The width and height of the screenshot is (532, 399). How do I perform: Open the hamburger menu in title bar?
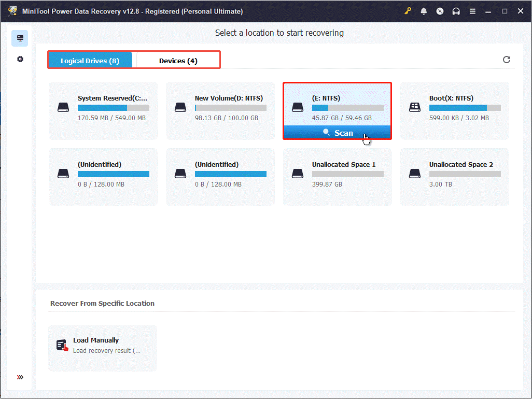[472, 10]
